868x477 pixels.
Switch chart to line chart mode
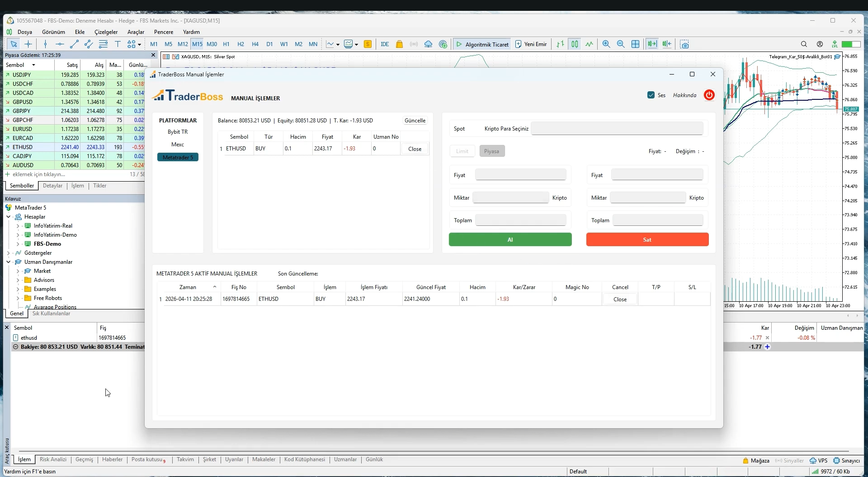pyautogui.click(x=589, y=44)
